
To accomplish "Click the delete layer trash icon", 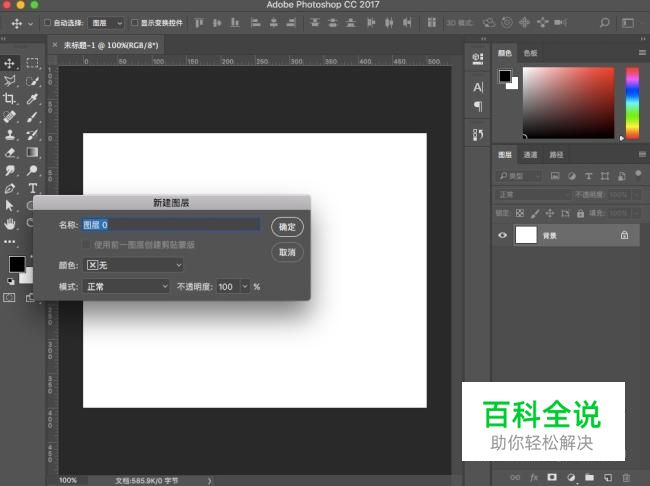I will (626, 477).
